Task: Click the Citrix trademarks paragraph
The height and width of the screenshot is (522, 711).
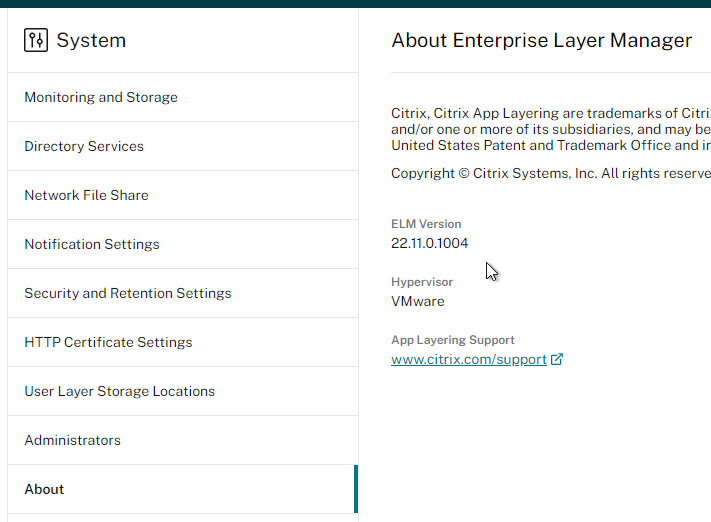Action: (551, 129)
